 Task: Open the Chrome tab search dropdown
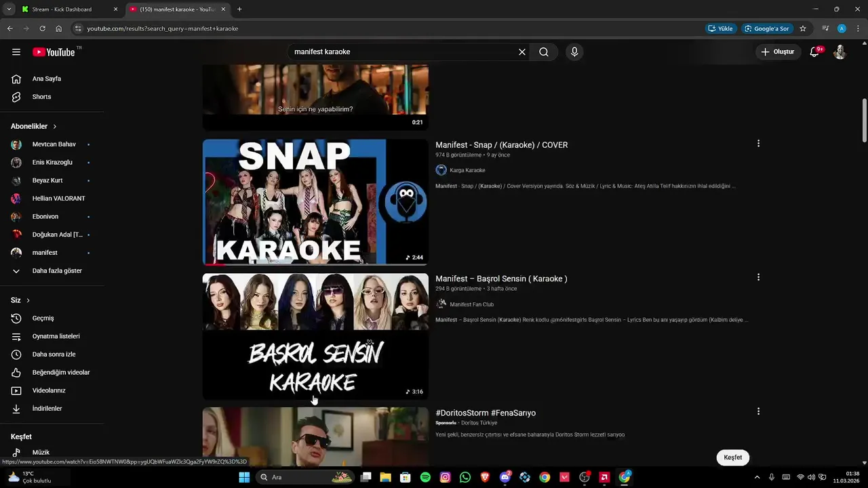tap(9, 9)
